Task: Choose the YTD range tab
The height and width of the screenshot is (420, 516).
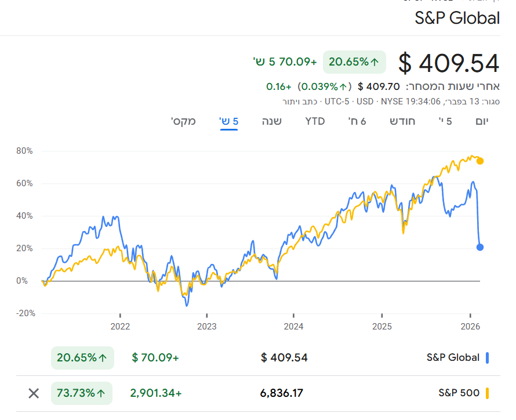Action: (x=315, y=121)
